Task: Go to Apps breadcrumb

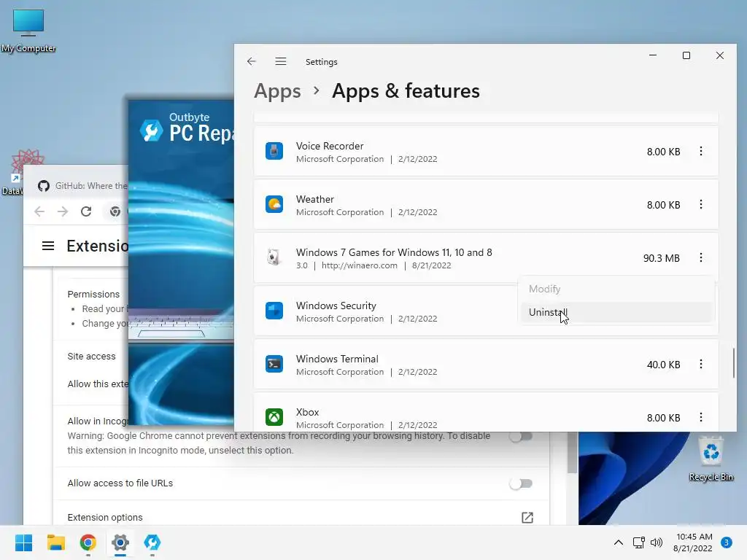Action: [277, 91]
